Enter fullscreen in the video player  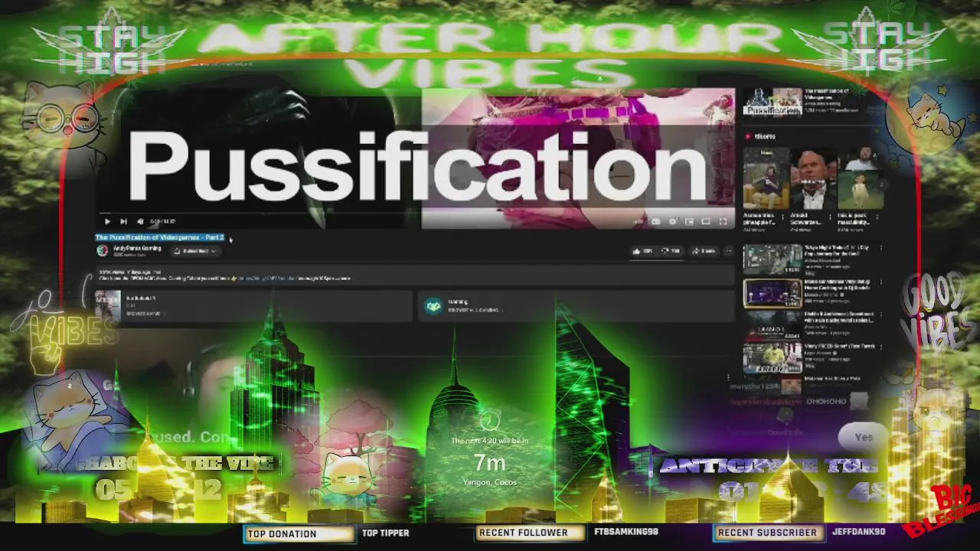[x=723, y=221]
